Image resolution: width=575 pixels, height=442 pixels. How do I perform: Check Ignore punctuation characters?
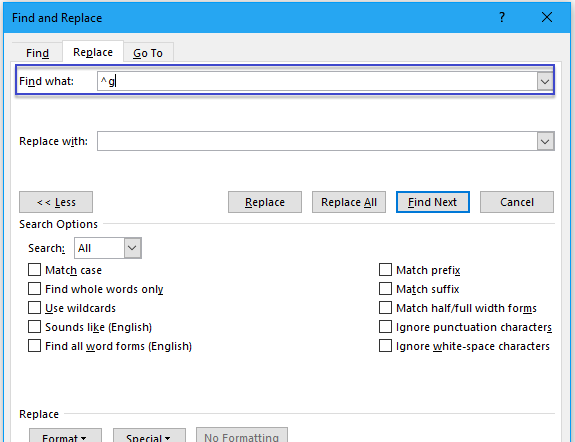[385, 327]
